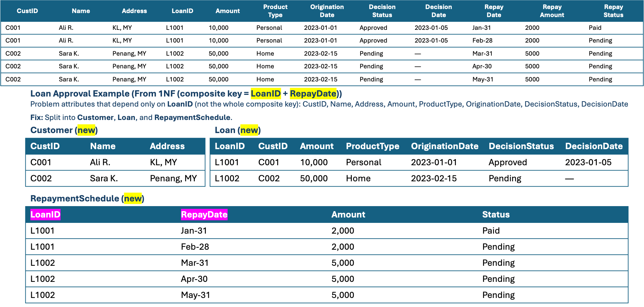The height and width of the screenshot is (307, 644).
Task: Select 'May-31' in the top table
Action: point(483,79)
